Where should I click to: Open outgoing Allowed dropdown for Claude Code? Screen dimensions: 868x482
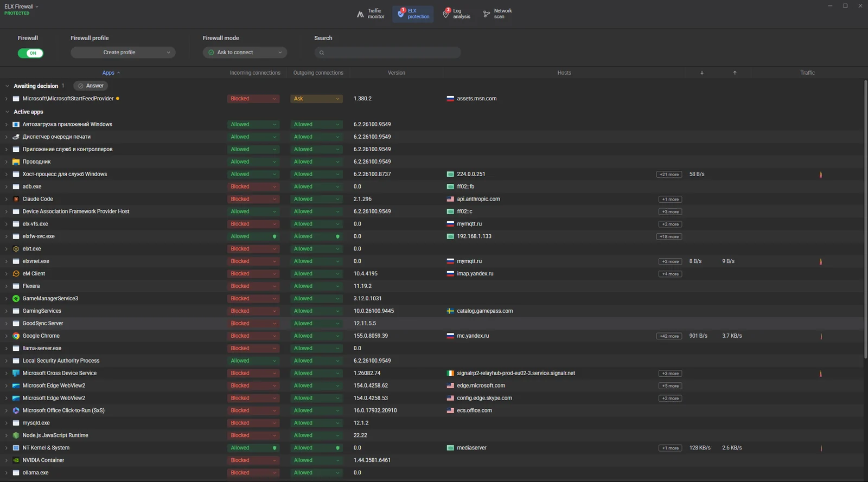[x=316, y=199]
